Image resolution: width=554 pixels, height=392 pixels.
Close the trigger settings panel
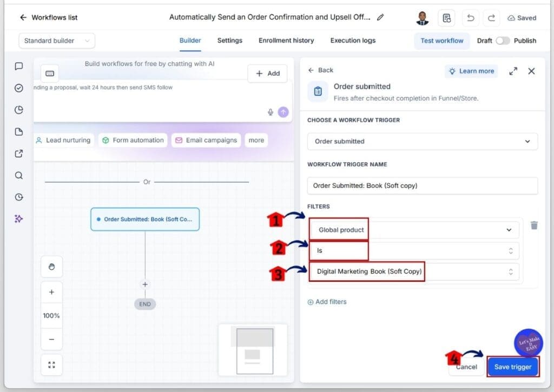[531, 71]
